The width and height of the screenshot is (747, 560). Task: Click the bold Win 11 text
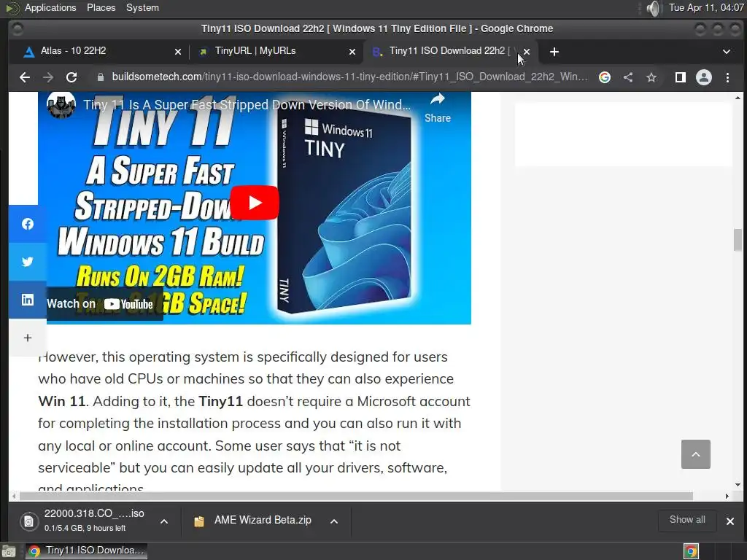tap(61, 401)
